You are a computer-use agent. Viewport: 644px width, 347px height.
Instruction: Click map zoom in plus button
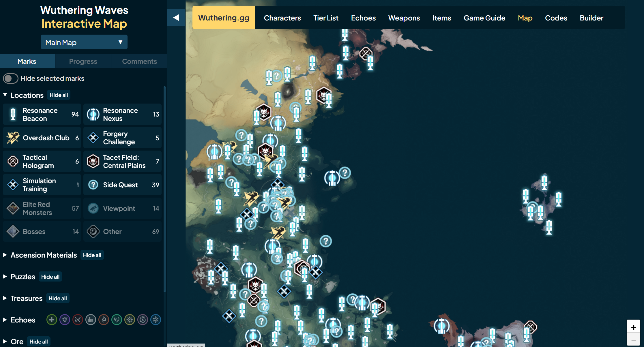[x=633, y=327]
